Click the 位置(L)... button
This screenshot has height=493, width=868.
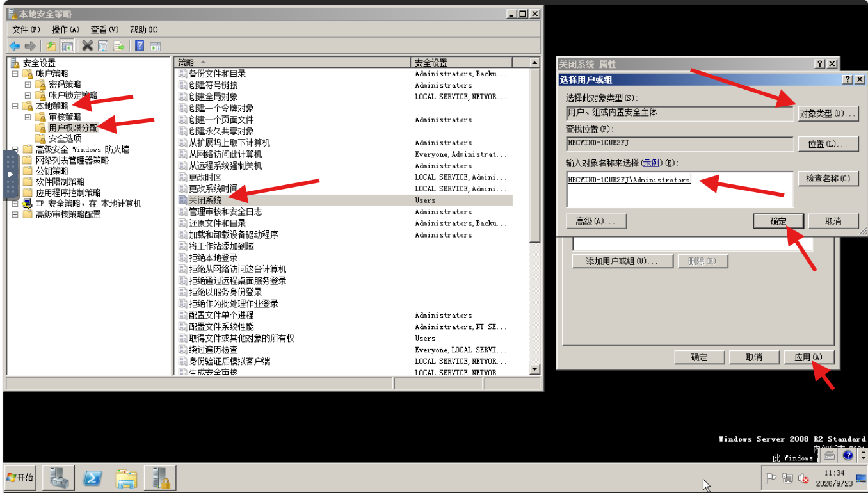point(828,144)
